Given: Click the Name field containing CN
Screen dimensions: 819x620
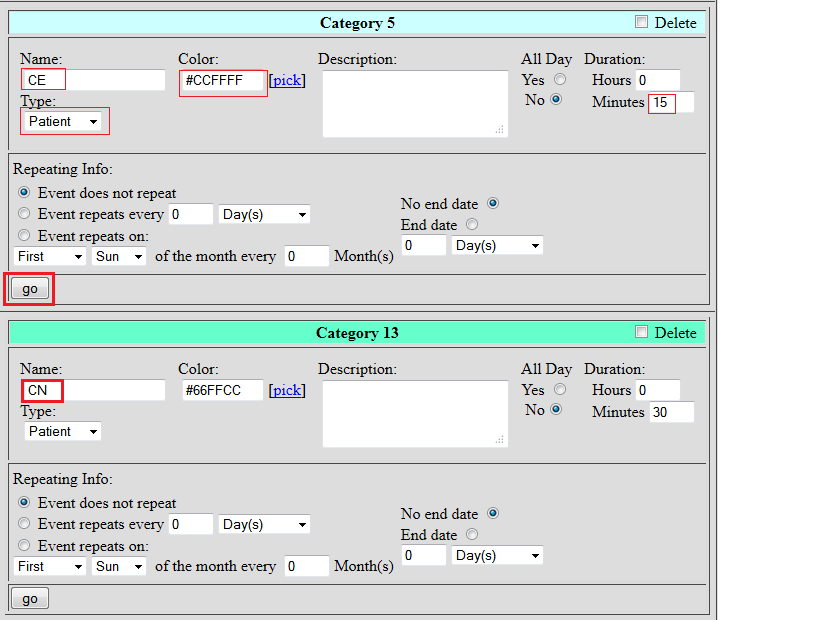Looking at the screenshot, I should pos(93,390).
